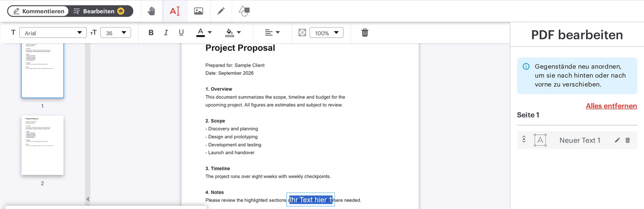Select the Neuer Text 1 item
Viewport: 644px width, 209px height.
point(577,140)
